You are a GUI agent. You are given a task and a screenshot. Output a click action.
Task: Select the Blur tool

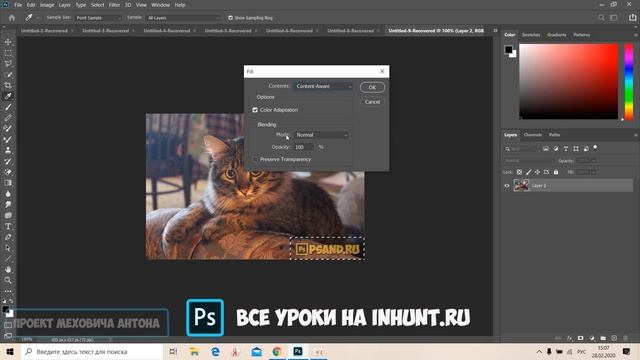(8, 193)
